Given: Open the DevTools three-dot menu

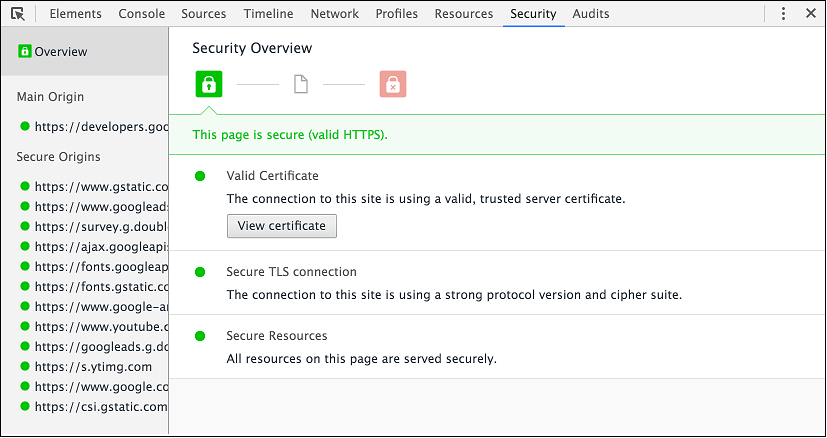Looking at the screenshot, I should click(782, 14).
